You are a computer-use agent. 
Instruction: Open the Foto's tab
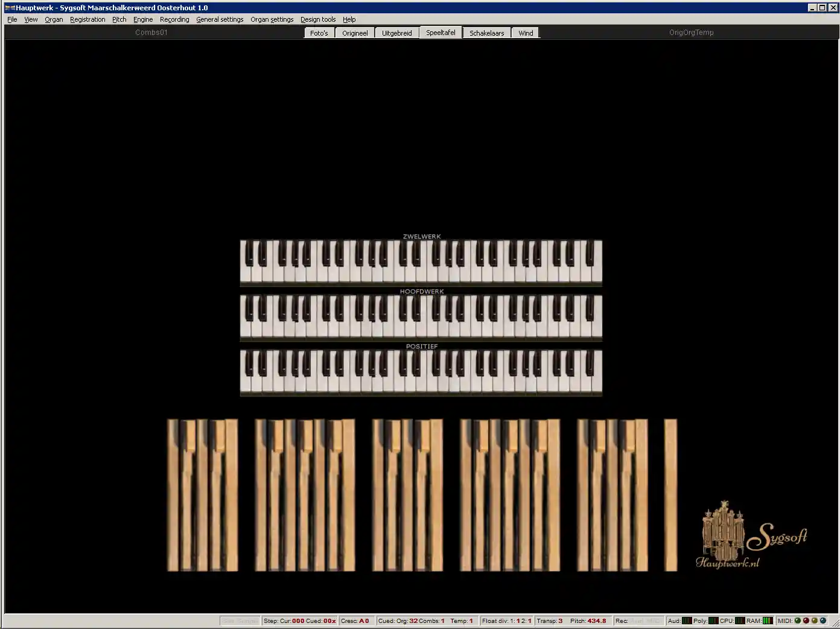pos(319,33)
